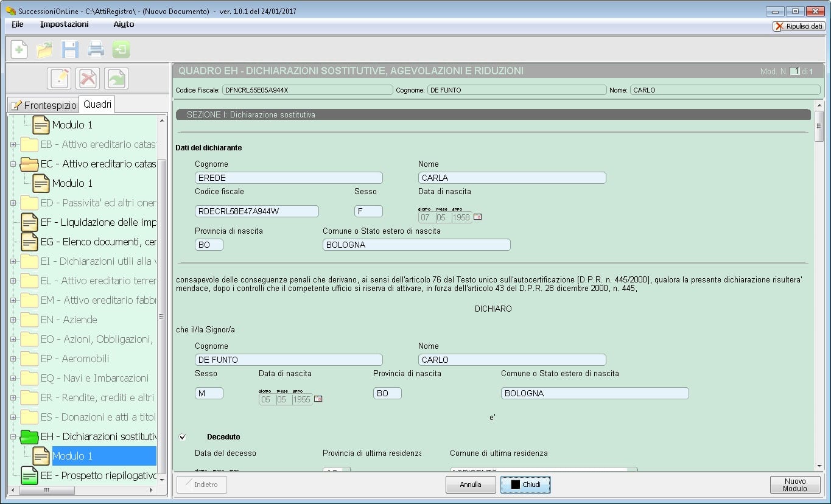Save the document with the floppy disk icon
This screenshot has width=831, height=504.
pyautogui.click(x=70, y=49)
